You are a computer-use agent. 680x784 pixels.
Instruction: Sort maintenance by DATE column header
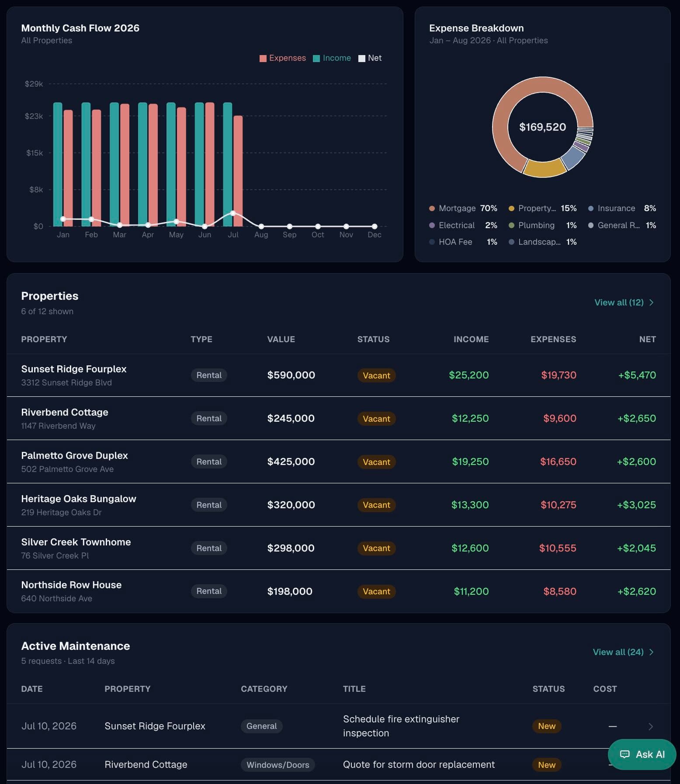32,689
